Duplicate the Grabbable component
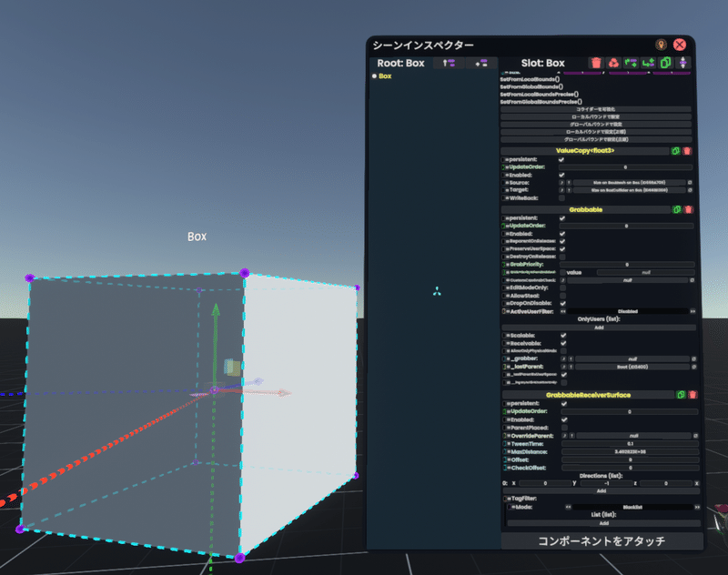The height and width of the screenshot is (575, 728). click(x=677, y=210)
